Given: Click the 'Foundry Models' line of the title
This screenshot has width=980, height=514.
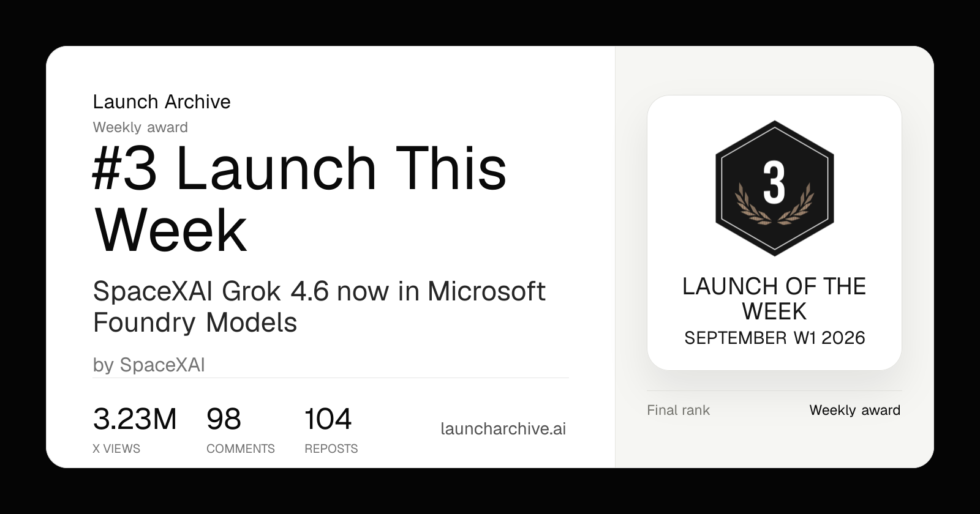Looking at the screenshot, I should [x=195, y=322].
